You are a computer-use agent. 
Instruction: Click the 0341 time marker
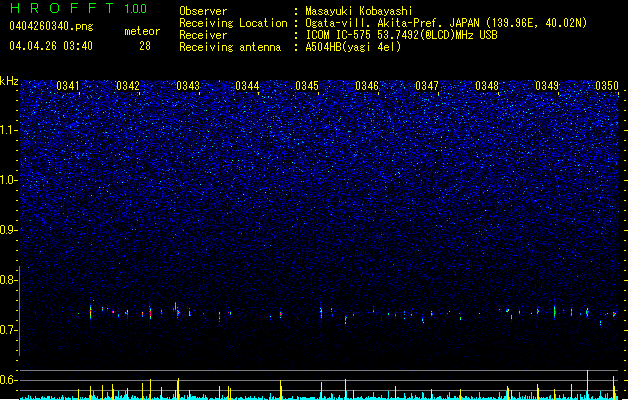click(68, 86)
